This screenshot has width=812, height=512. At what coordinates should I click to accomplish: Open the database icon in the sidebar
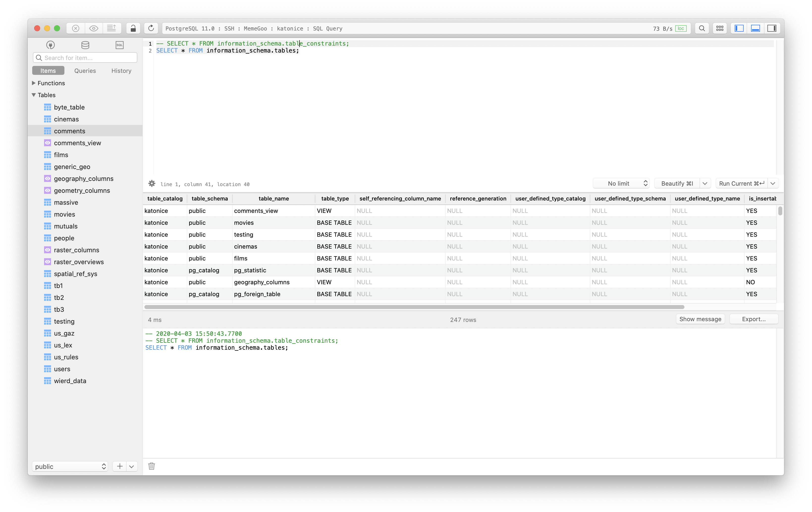(x=85, y=45)
